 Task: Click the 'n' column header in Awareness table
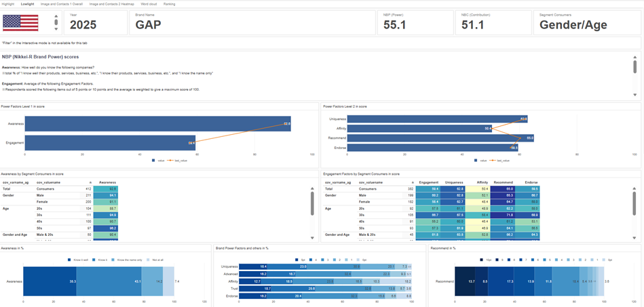coord(90,182)
